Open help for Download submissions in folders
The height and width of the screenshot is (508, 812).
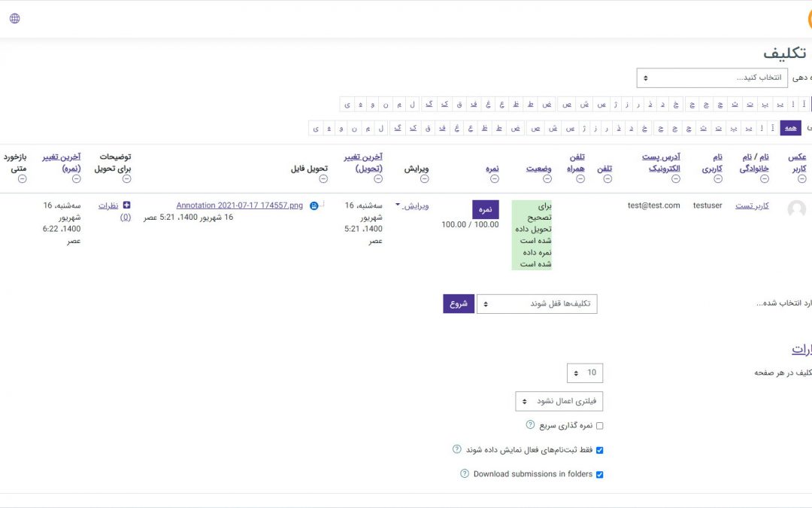(x=463, y=474)
